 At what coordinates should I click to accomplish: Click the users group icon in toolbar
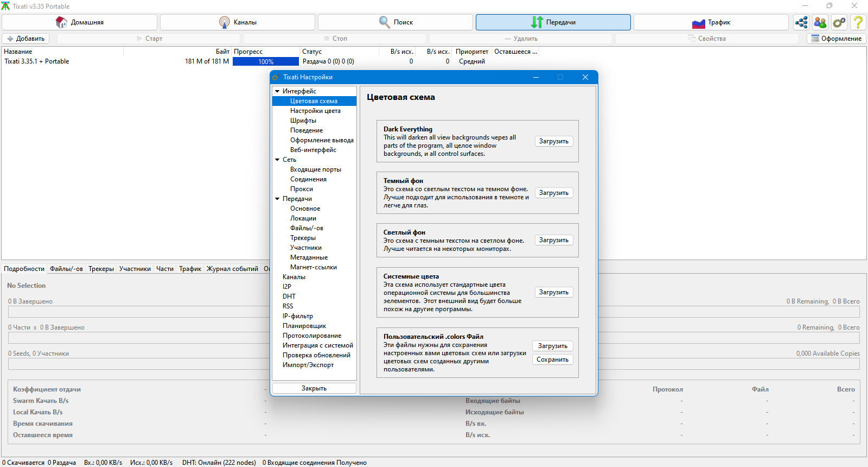(820, 22)
